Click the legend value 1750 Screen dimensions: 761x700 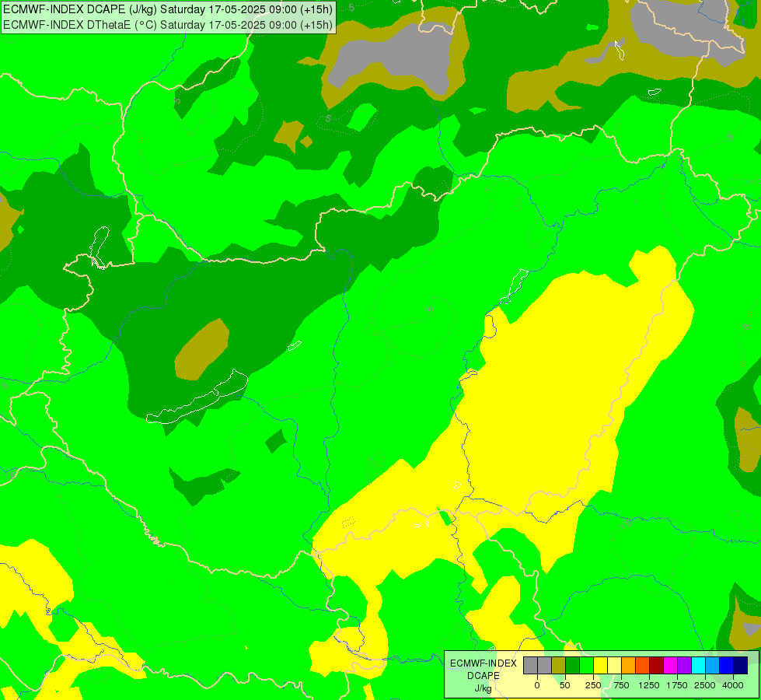coord(677,685)
